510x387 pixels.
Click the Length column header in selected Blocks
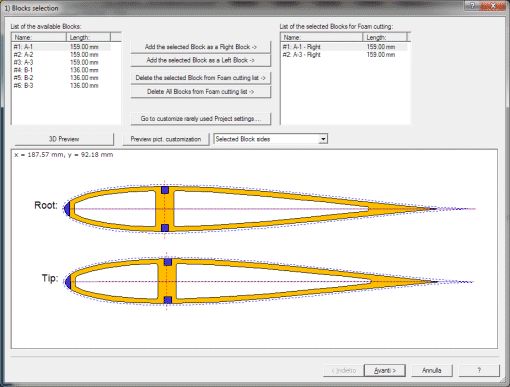tap(385, 37)
